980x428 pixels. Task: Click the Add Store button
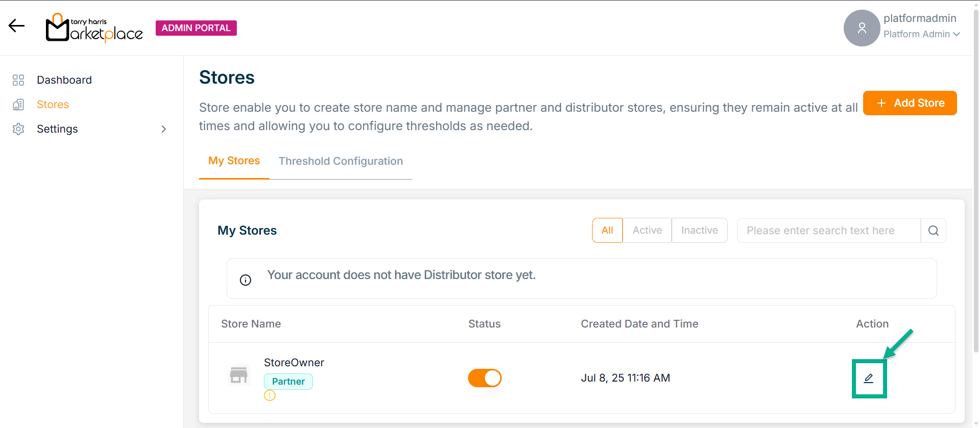910,103
